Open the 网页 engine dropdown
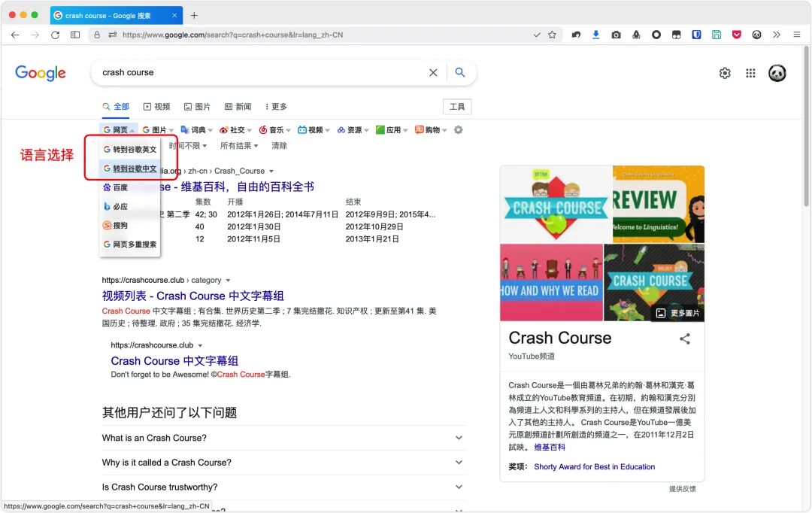This screenshot has width=812, height=513. coord(119,130)
